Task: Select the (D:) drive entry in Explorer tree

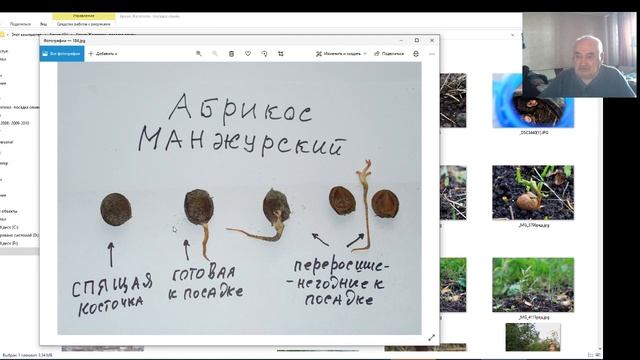Action: (20, 235)
